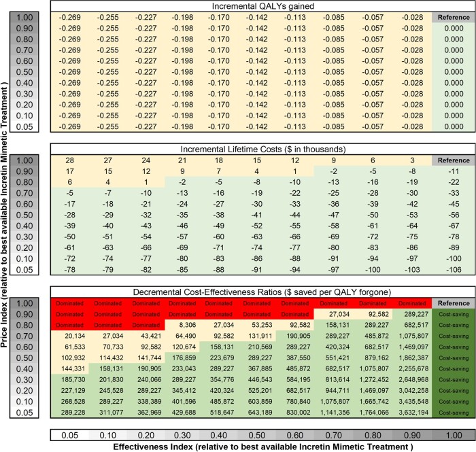Click Reference cell in Cost-Effectiveness Ratios table
Image resolution: width=476 pixels, height=452 pixels.
[449, 303]
